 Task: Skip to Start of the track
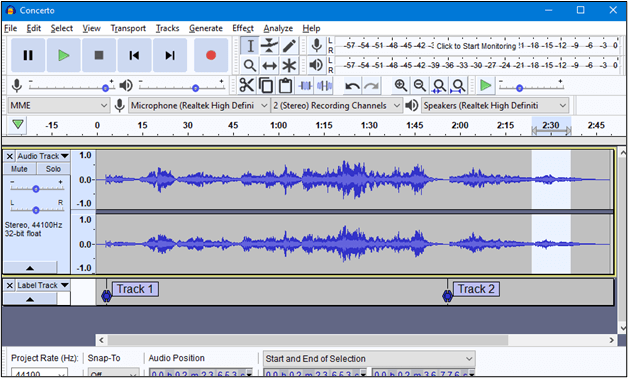(135, 55)
